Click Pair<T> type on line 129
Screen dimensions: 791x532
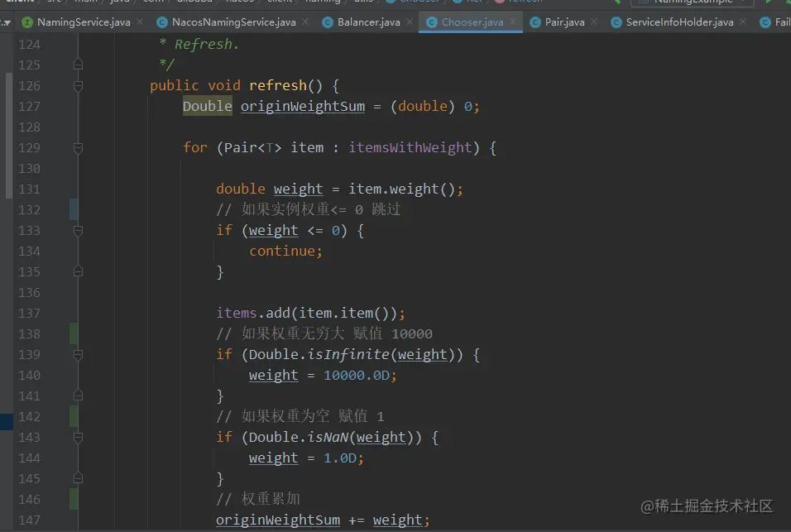(252, 148)
